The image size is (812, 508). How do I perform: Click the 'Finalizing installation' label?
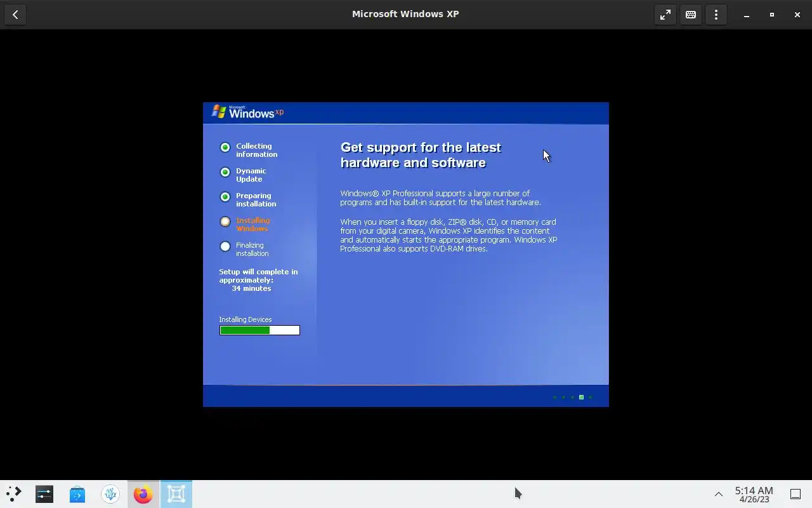(x=252, y=249)
